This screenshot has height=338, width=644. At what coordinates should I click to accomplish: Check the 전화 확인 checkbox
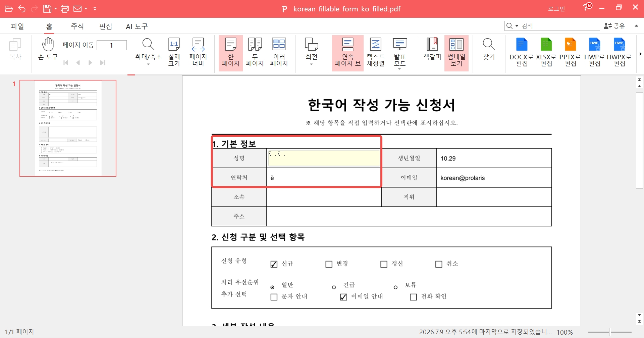coord(414,297)
